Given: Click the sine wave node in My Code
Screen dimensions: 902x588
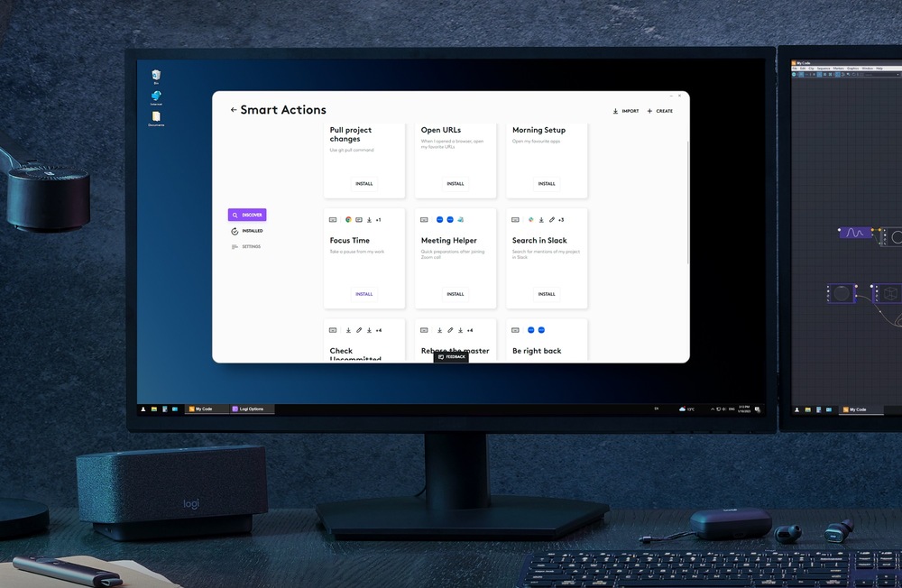Looking at the screenshot, I should coord(854,233).
